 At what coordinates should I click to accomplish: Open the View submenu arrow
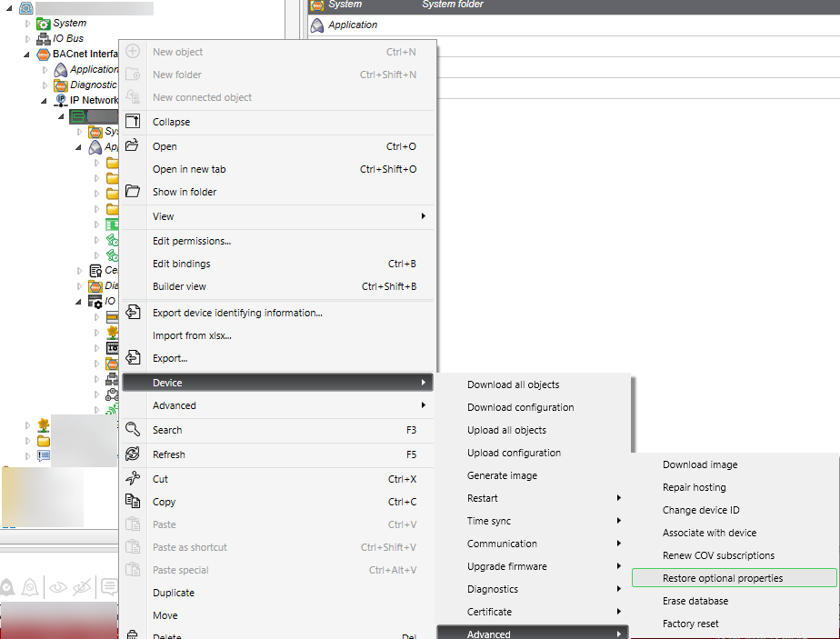tap(424, 215)
